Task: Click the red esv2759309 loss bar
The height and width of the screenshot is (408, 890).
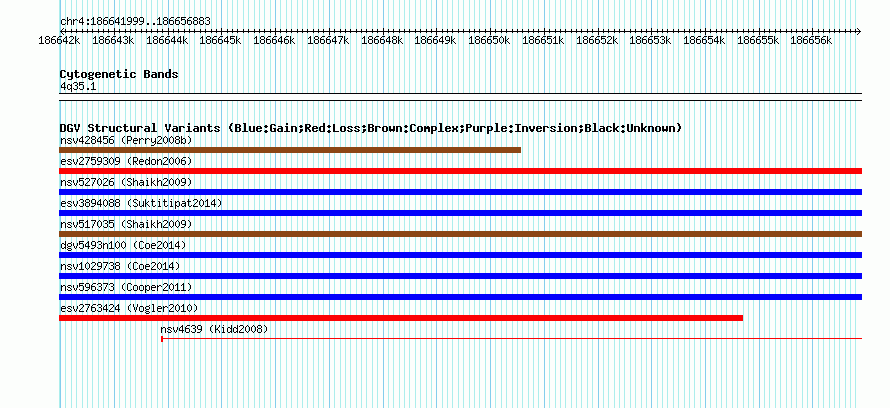Action: point(460,171)
